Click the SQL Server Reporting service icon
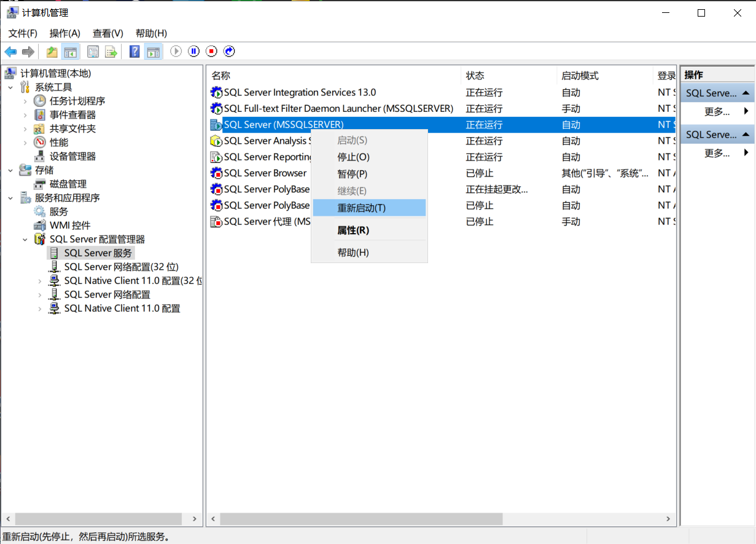756x544 pixels. 216,157
